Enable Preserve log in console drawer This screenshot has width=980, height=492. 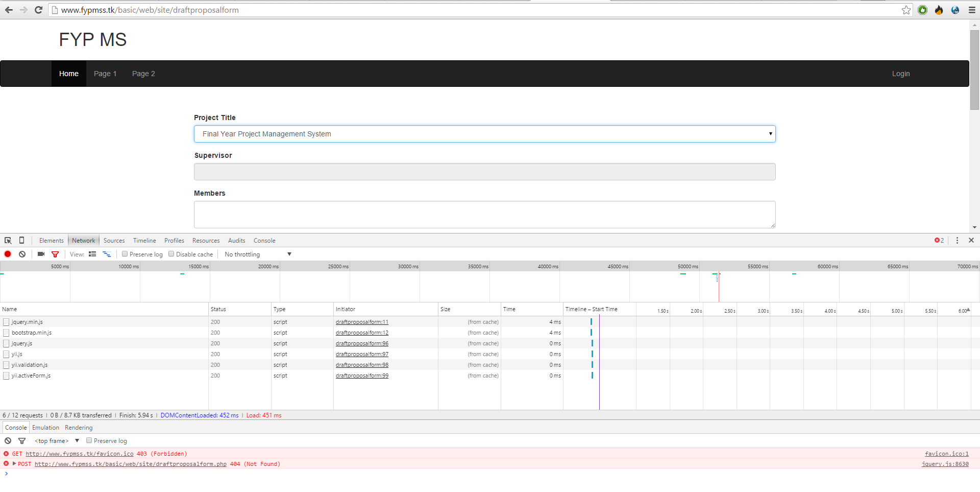(x=89, y=440)
